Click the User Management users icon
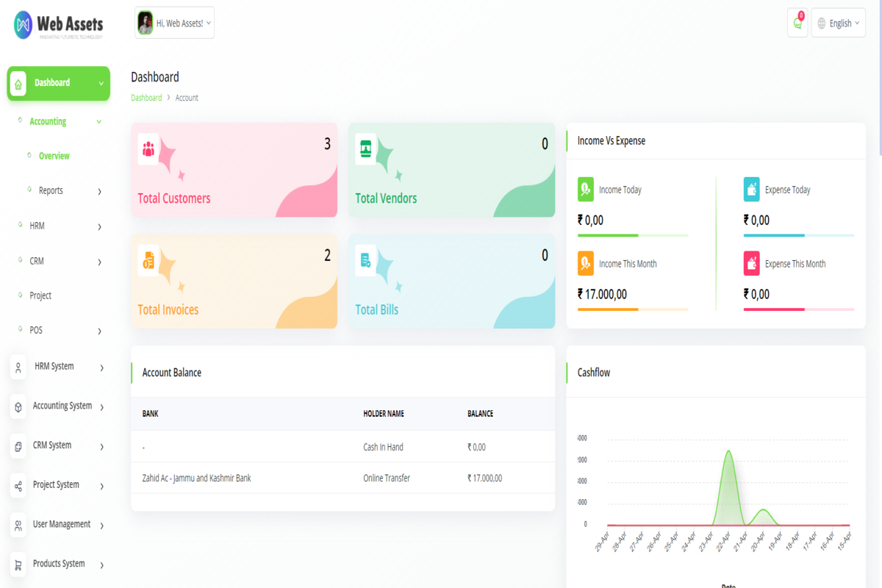Viewport: 882px width, 588px height. click(18, 524)
